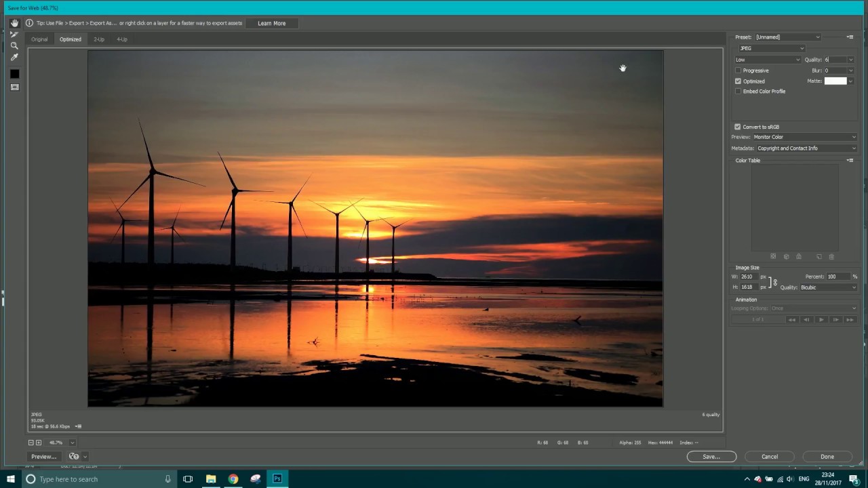Viewport: 868px width, 488px height.
Task: Open the Optimize panel menu icon
Action: pyautogui.click(x=850, y=37)
